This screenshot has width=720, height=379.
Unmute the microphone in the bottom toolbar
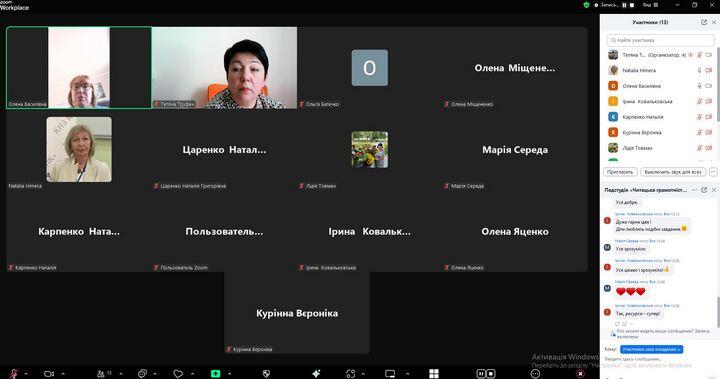(x=14, y=373)
